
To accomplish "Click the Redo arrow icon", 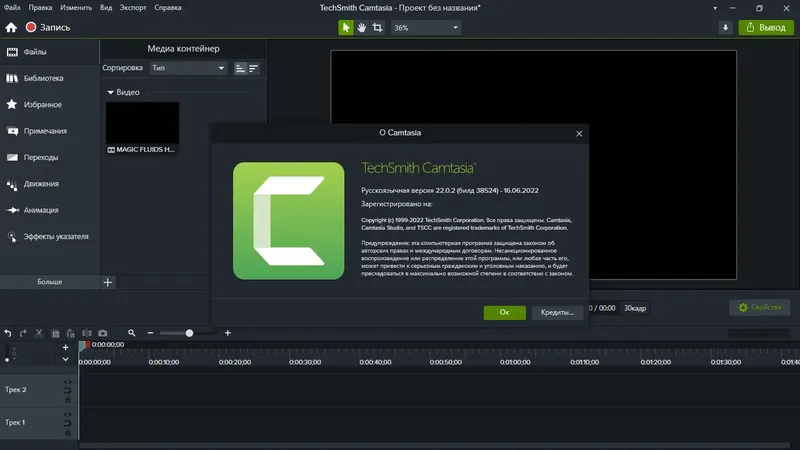I will (x=23, y=333).
